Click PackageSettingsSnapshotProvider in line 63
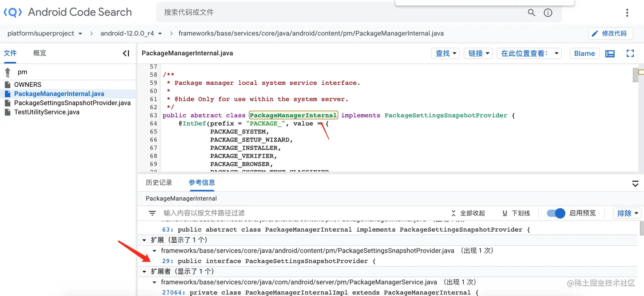The width and height of the screenshot is (644, 296). (446, 115)
